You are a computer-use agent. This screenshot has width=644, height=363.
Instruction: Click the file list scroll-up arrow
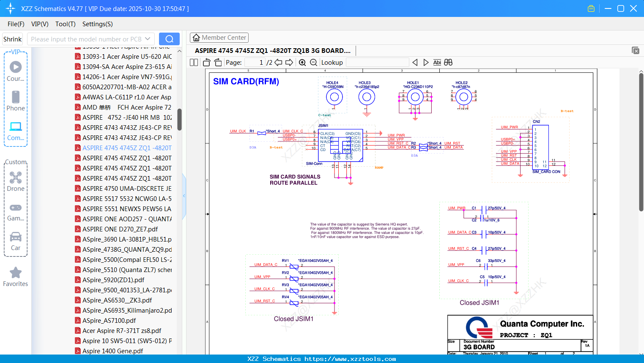click(x=179, y=51)
